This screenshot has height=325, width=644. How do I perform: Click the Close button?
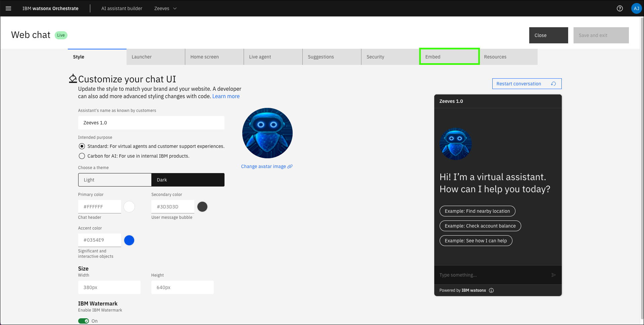click(x=548, y=35)
